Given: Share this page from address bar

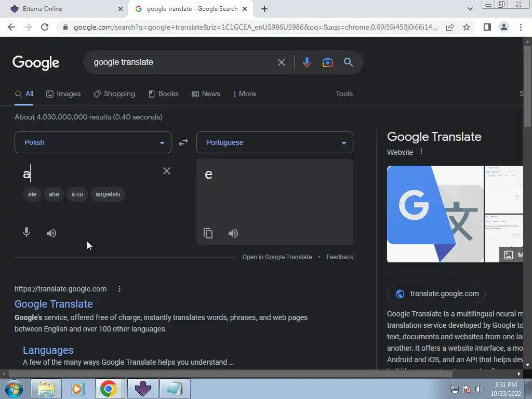Looking at the screenshot, I should (x=450, y=27).
